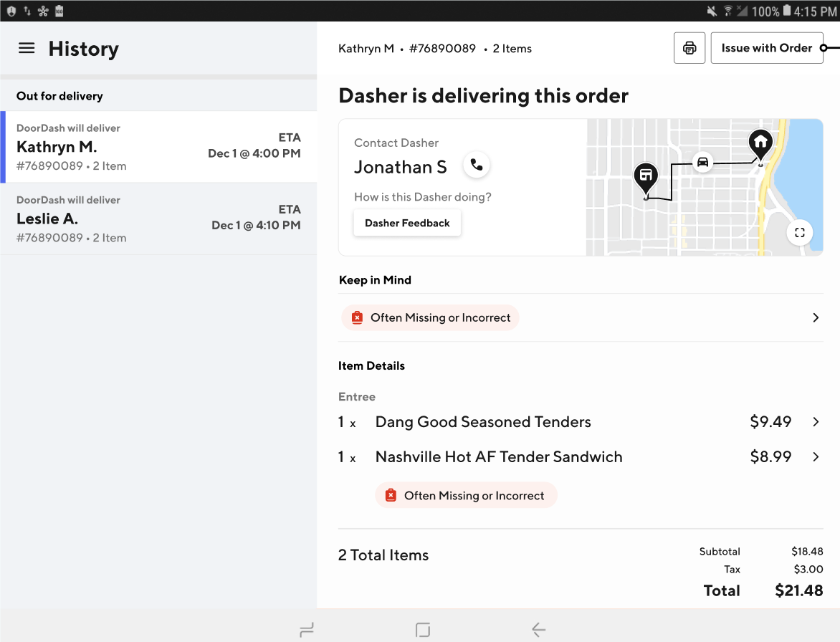The width and height of the screenshot is (840, 642).
Task: Select Kathryn M. order in list
Action: click(158, 147)
